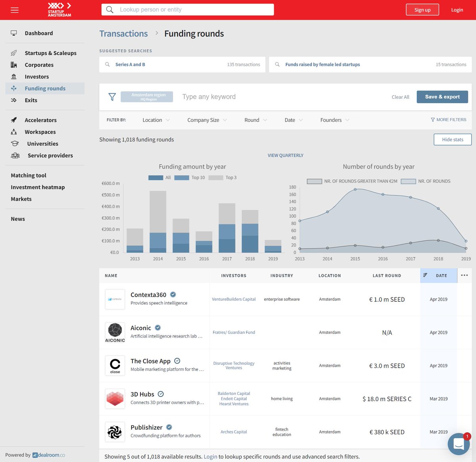
Task: Click the VIEW QUARTERLY link
Action: (x=286, y=155)
